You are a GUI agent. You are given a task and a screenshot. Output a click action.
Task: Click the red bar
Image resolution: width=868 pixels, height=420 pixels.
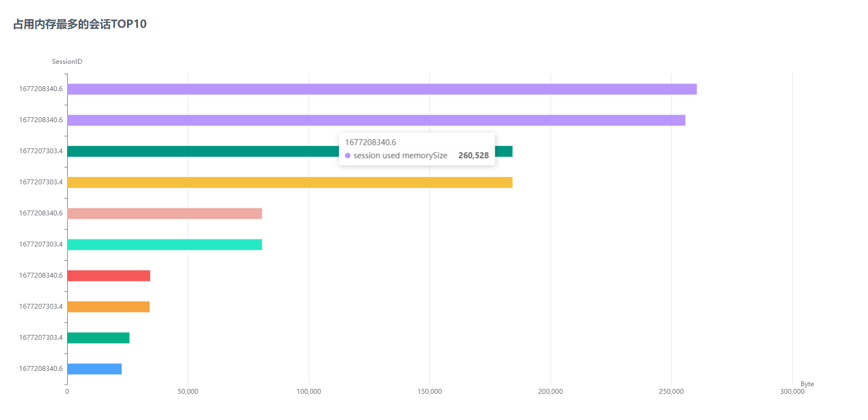109,275
